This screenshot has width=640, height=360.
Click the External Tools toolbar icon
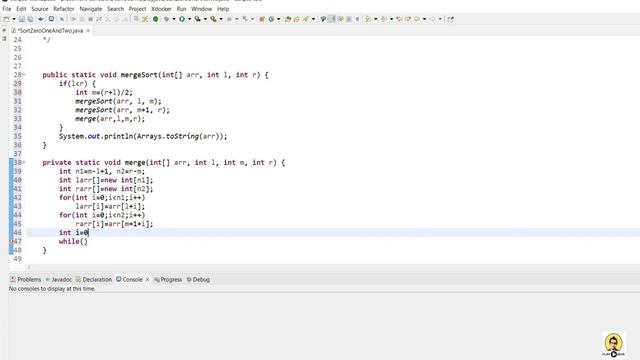[x=213, y=19]
